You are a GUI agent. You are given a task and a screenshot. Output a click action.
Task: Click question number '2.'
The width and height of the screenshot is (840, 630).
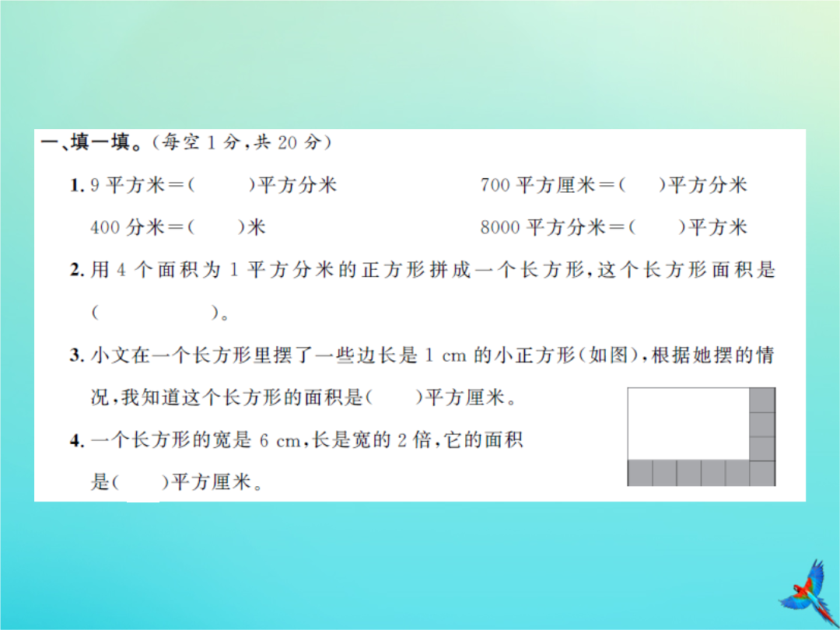click(78, 271)
